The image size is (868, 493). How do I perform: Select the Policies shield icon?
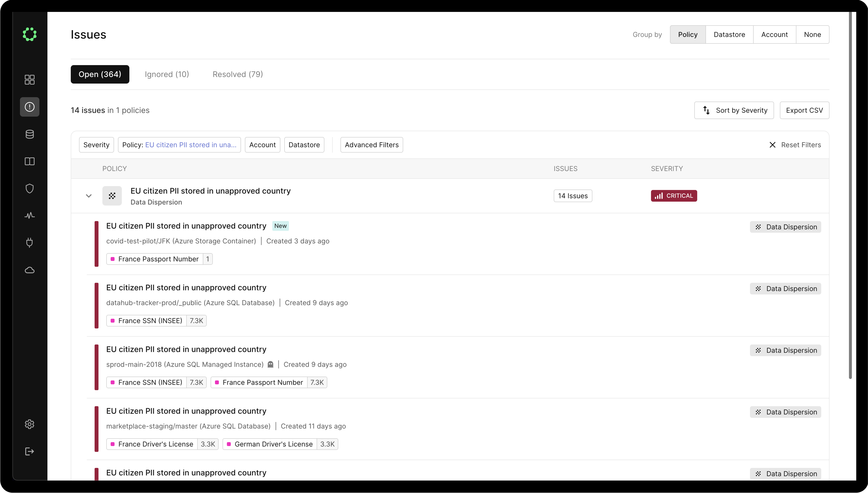30,189
